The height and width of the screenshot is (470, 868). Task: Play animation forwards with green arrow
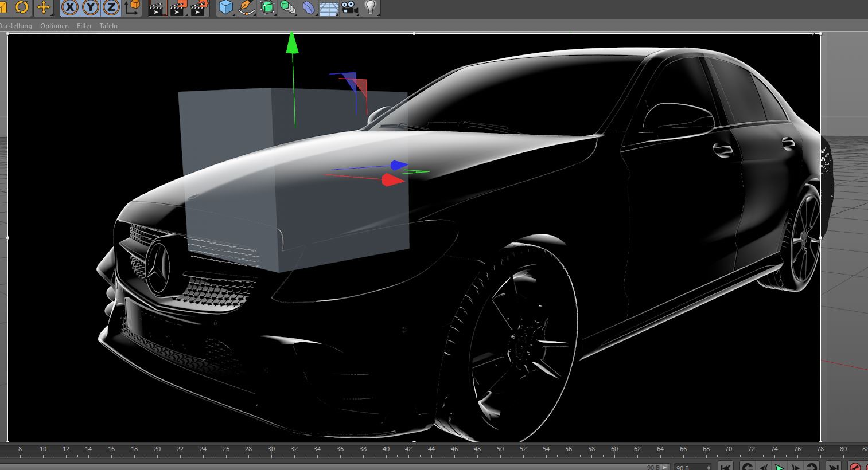[x=779, y=467]
